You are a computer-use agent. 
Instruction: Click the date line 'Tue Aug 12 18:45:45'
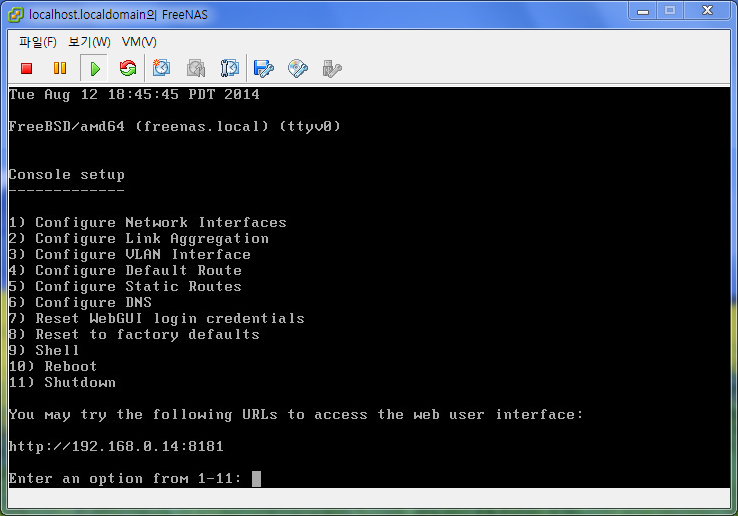click(x=134, y=95)
